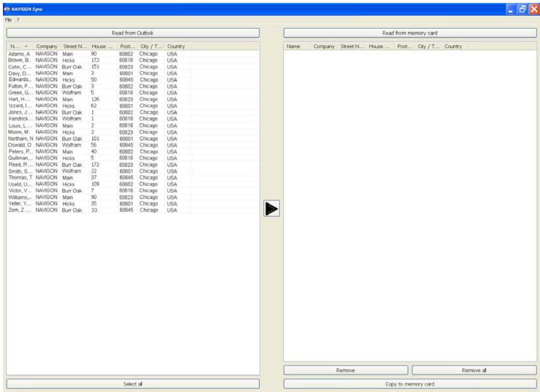Restore down the NAVIGON Sync window
The height and width of the screenshot is (392, 540).
point(523,9)
